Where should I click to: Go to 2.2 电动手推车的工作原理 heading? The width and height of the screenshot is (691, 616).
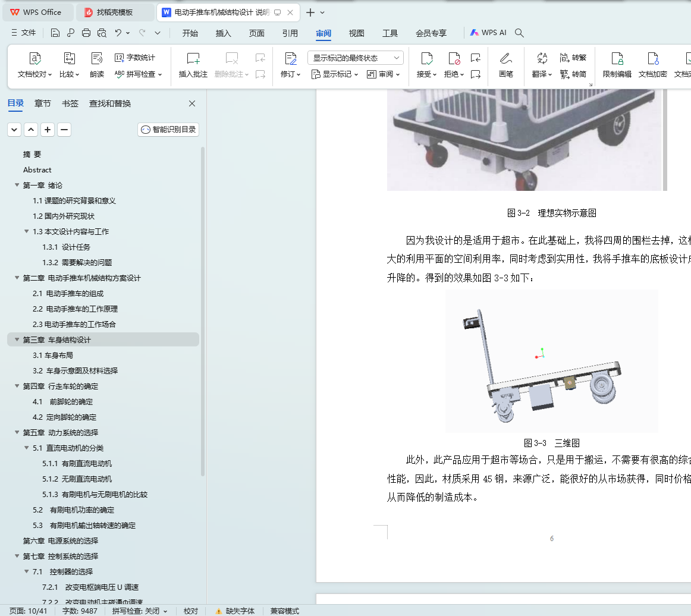coord(75,309)
